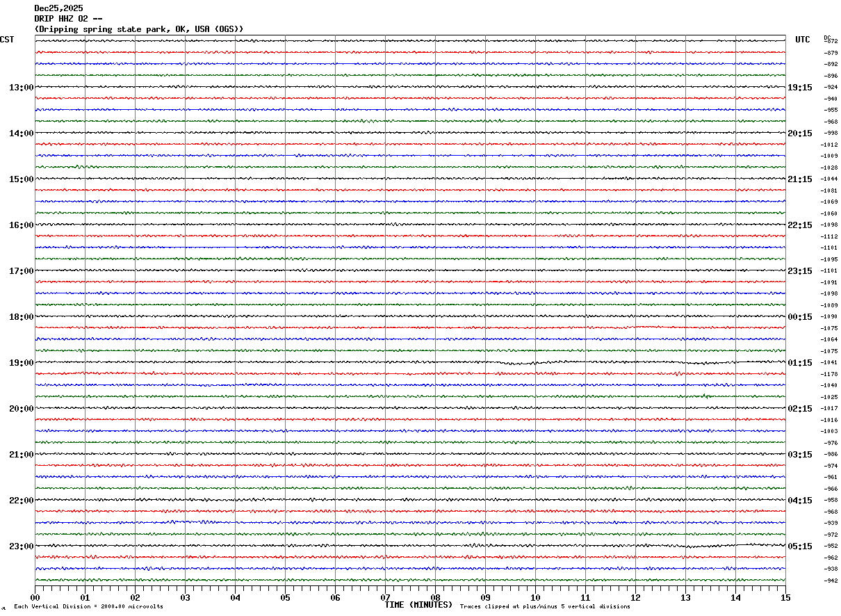The image size is (841, 616).
Task: Click the DC offset value -942
Action: coord(831,581)
